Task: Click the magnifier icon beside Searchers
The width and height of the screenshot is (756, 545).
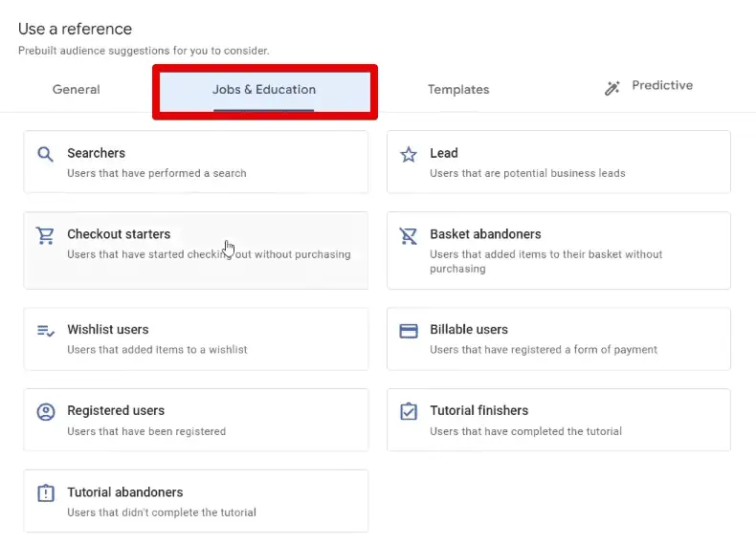Action: click(45, 154)
